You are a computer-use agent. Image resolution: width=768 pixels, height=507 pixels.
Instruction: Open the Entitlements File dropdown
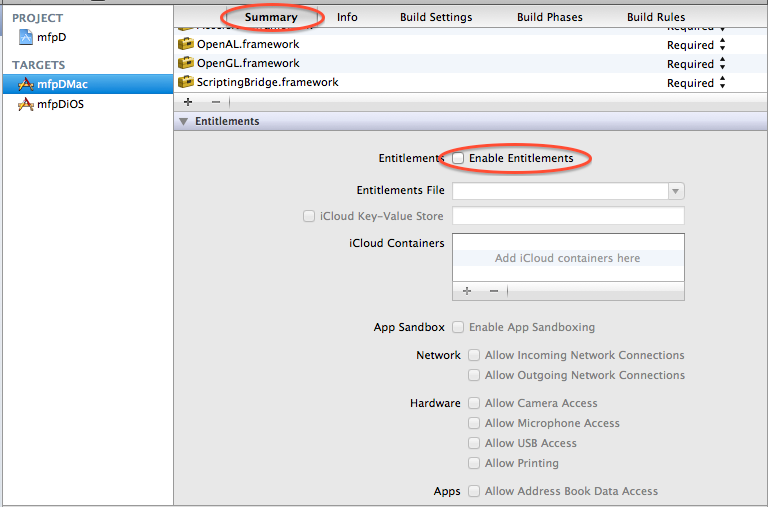pyautogui.click(x=676, y=191)
